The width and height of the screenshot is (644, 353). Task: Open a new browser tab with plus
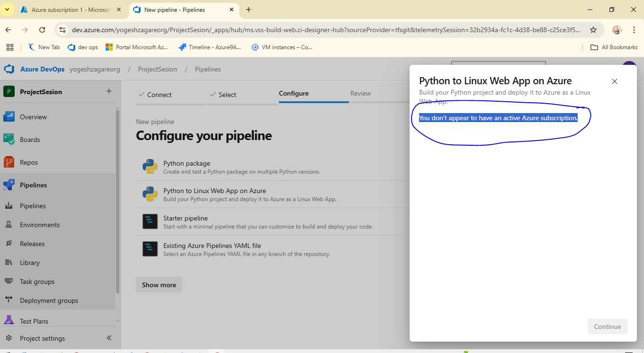pyautogui.click(x=249, y=9)
